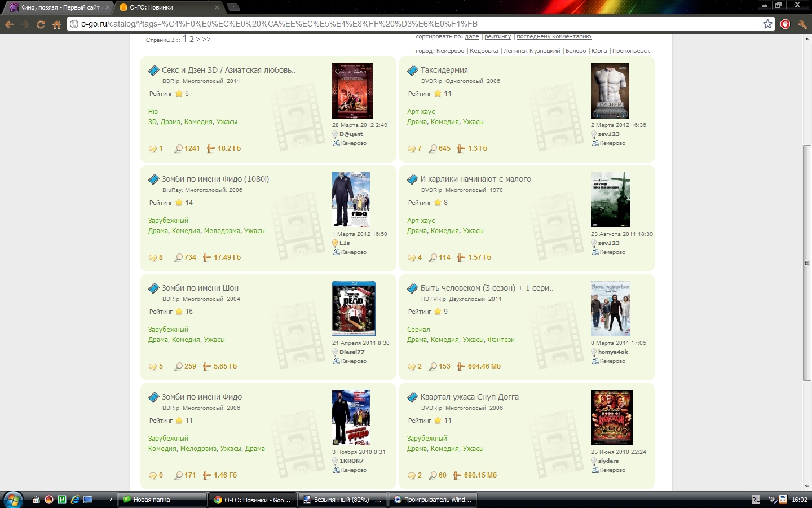This screenshot has height=508, width=812.
Task: Open user zev123 profile on Таксидермия card
Action: 609,134
